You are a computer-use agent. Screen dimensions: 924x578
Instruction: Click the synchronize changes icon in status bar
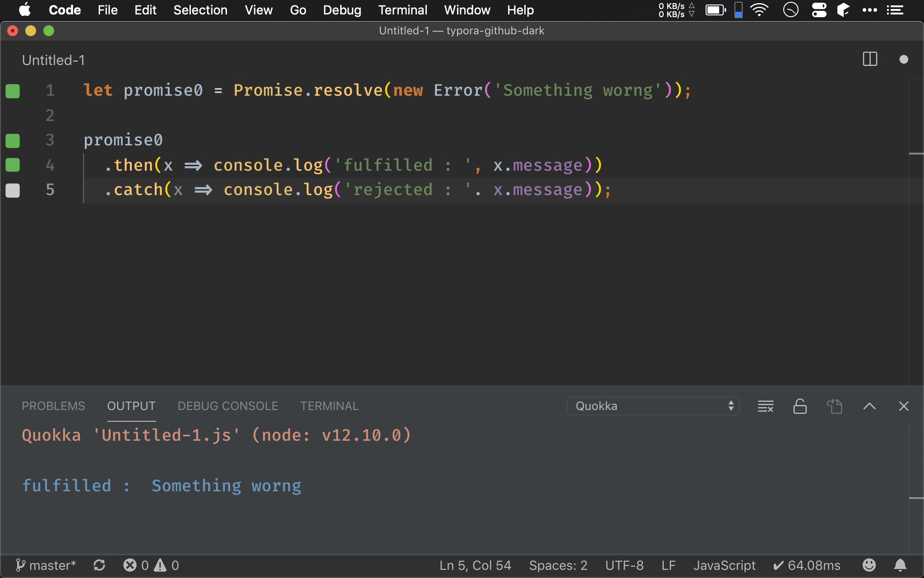pyautogui.click(x=99, y=565)
